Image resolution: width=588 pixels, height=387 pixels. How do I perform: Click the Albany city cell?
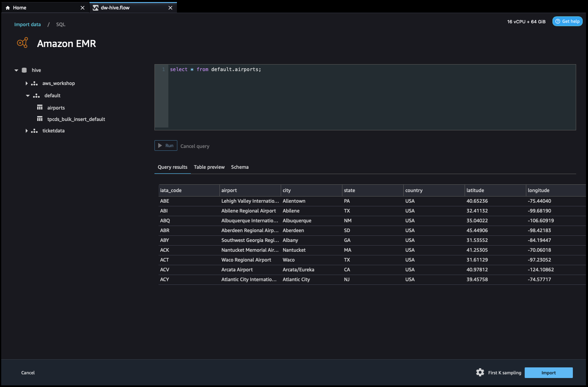click(x=312, y=240)
